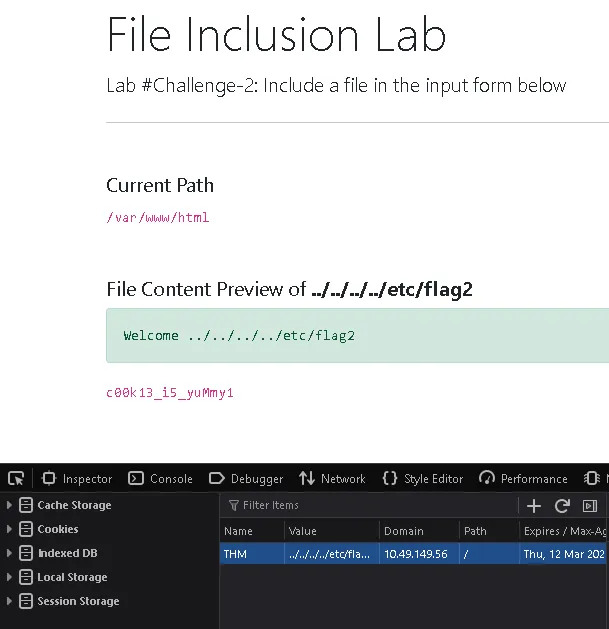The height and width of the screenshot is (629, 609).
Task: Open the Debugger panel
Action: click(x=246, y=479)
